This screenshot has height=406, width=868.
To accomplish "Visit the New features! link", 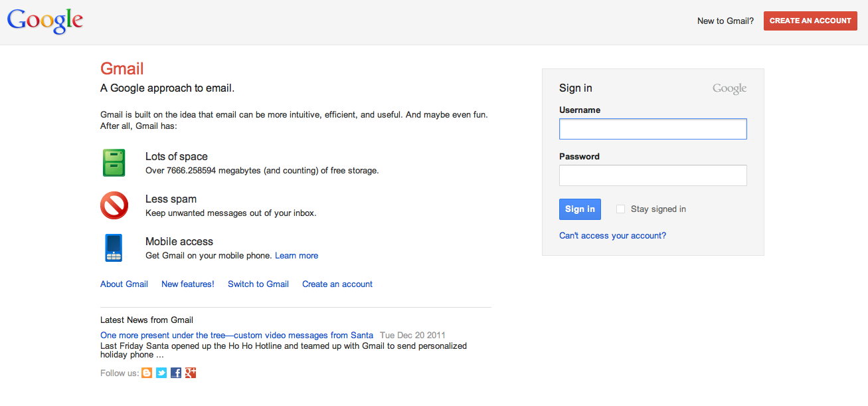I will pyautogui.click(x=188, y=284).
